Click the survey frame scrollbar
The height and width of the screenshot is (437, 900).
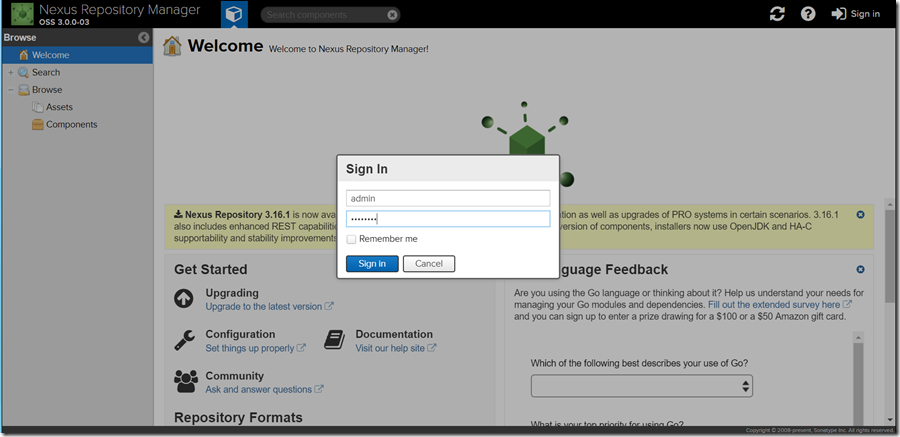pyautogui.click(x=858, y=379)
